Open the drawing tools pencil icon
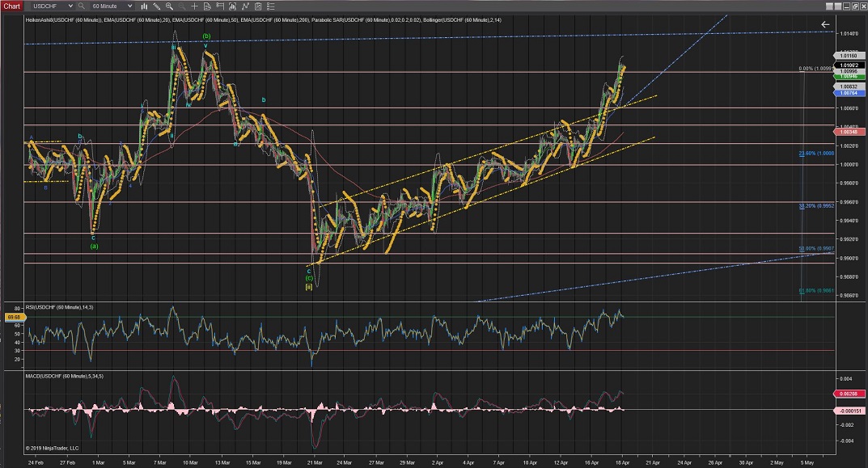This screenshot has height=468, width=868. pyautogui.click(x=157, y=6)
